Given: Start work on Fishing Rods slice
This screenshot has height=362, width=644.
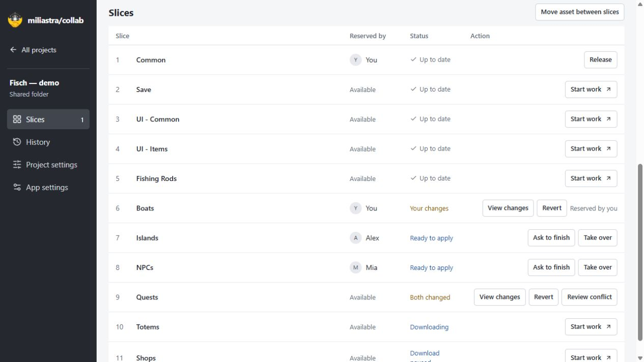Looking at the screenshot, I should 591,178.
